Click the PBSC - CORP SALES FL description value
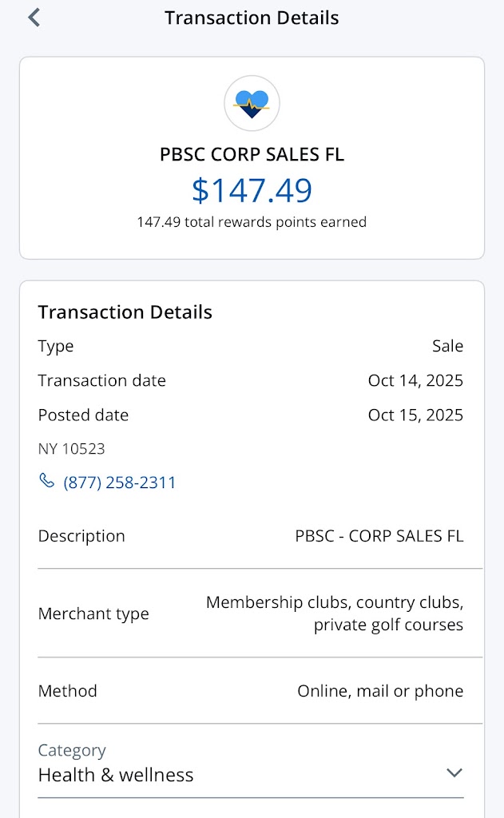Viewport: 504px width, 818px height. tap(379, 536)
